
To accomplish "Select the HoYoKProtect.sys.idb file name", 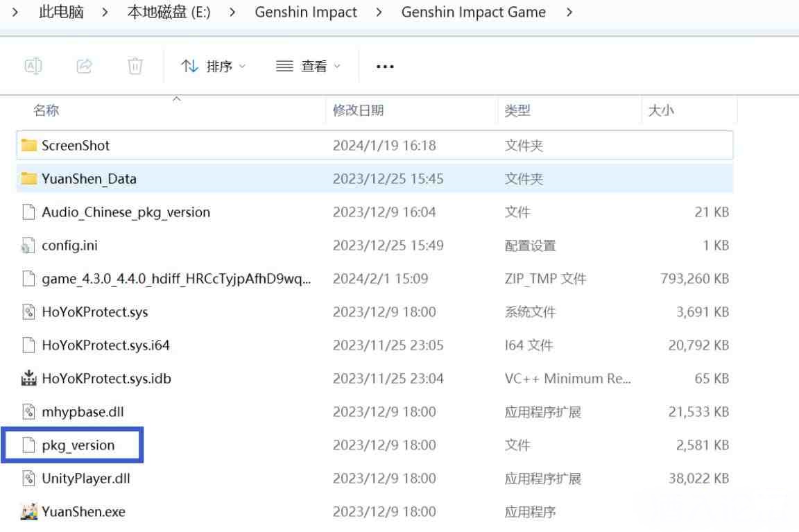I will point(107,379).
